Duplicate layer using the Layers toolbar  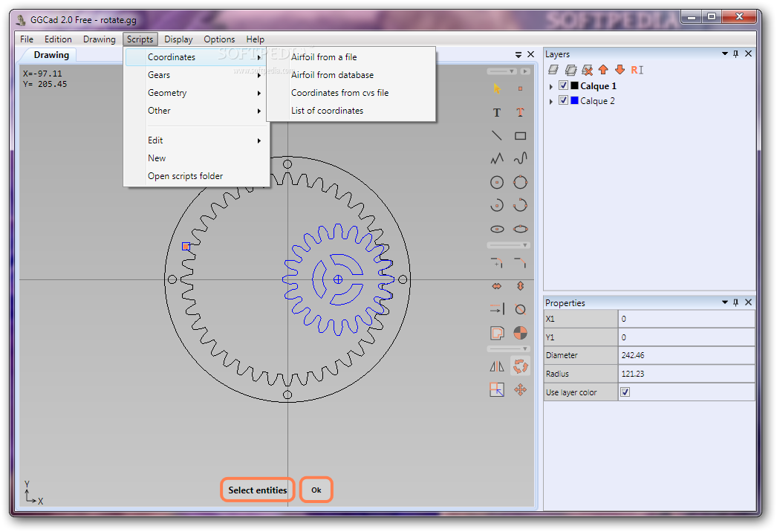[x=570, y=70]
